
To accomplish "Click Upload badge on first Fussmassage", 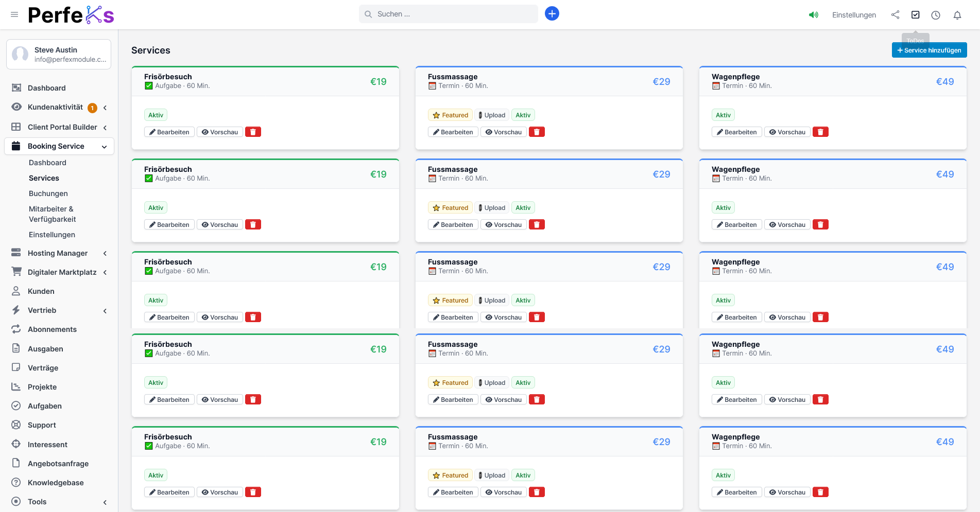I will tap(491, 115).
